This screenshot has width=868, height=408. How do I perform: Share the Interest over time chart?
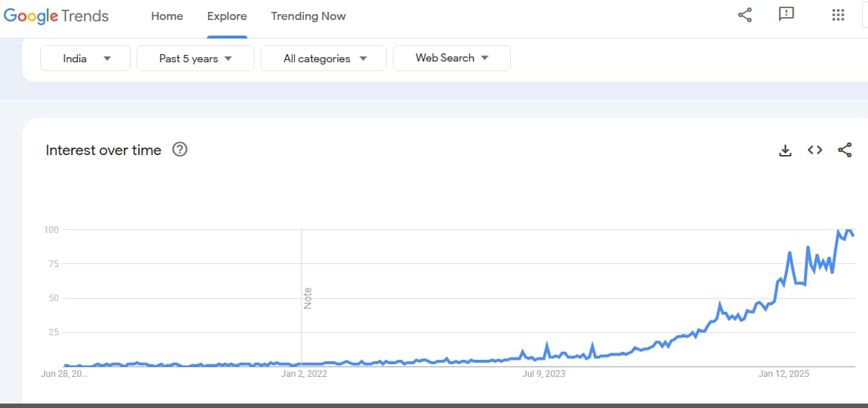click(x=845, y=150)
